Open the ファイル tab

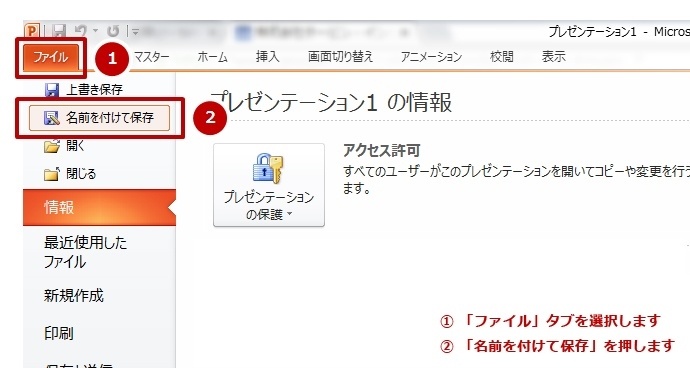point(51,57)
